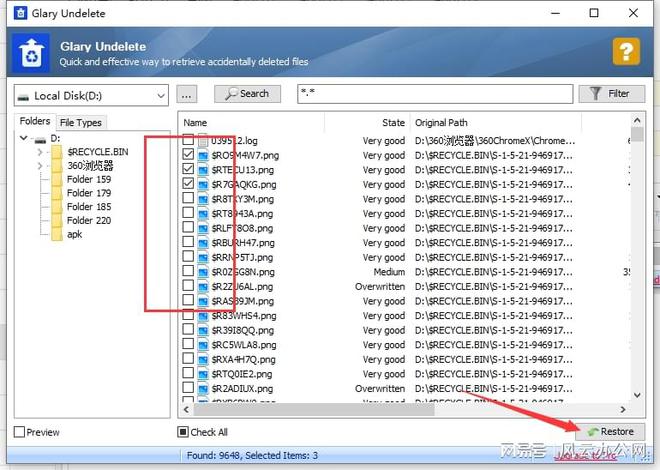Expand the $RECYCLE.BIN tree node
Screen dimensions: 660x470
tap(40, 152)
